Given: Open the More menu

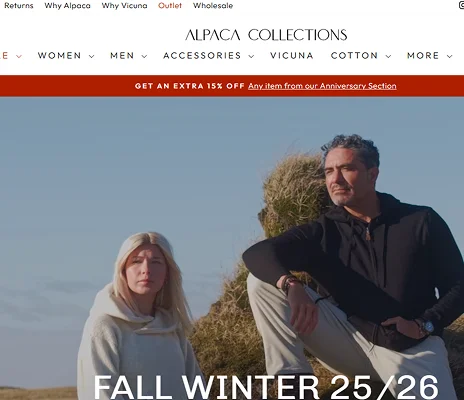Looking at the screenshot, I should (x=423, y=55).
